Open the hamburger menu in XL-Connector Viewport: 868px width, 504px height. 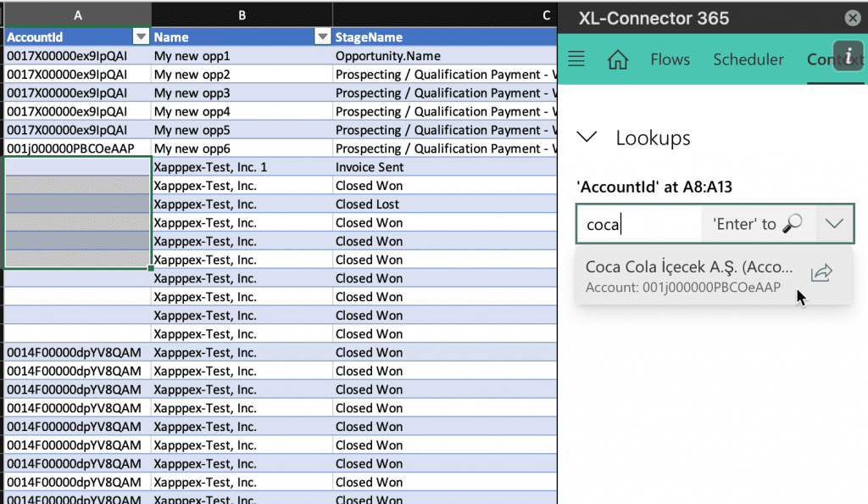[576, 59]
